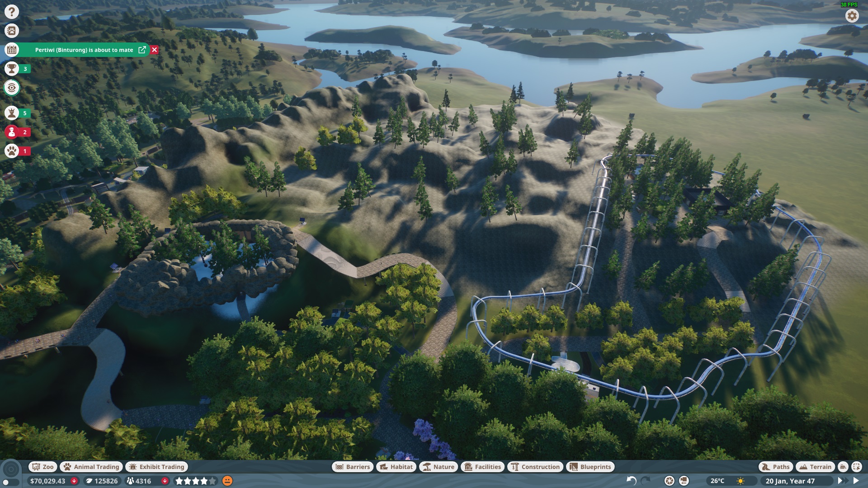Click red finance trend arrow beside money
Image resolution: width=868 pixels, height=488 pixels.
74,481
